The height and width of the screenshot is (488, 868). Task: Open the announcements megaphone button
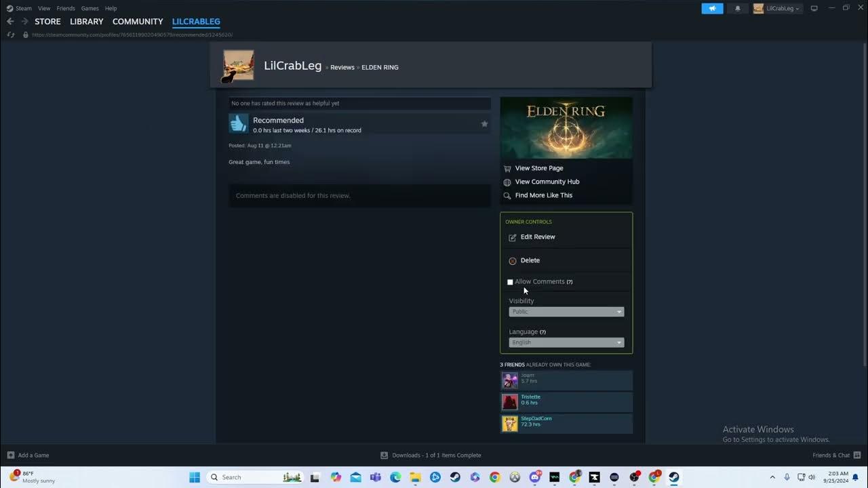pos(712,8)
